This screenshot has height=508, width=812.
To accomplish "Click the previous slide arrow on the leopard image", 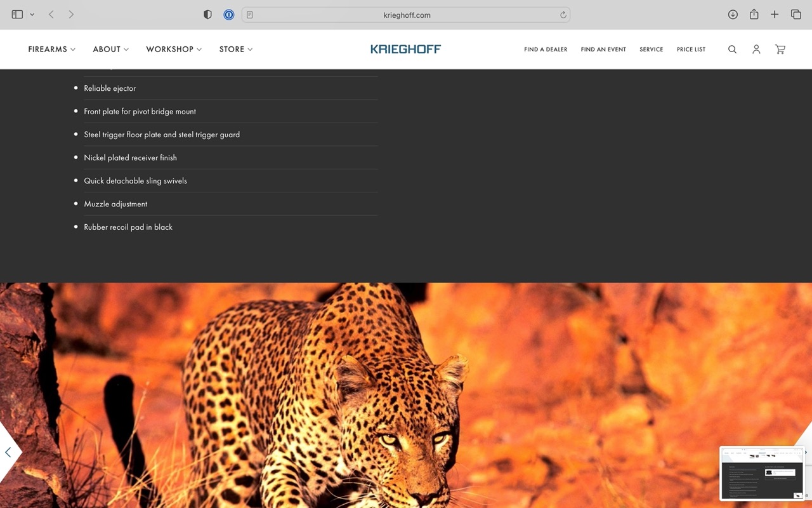I will [x=8, y=452].
